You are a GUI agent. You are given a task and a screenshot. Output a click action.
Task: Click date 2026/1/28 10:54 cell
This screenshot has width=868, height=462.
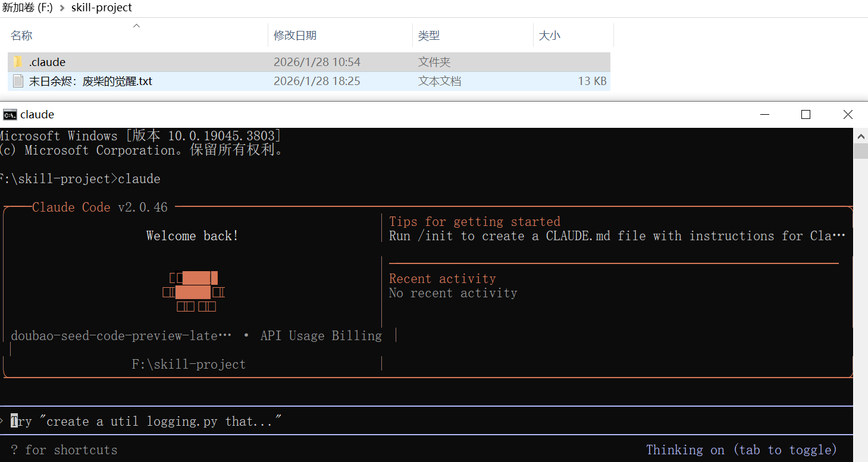317,62
